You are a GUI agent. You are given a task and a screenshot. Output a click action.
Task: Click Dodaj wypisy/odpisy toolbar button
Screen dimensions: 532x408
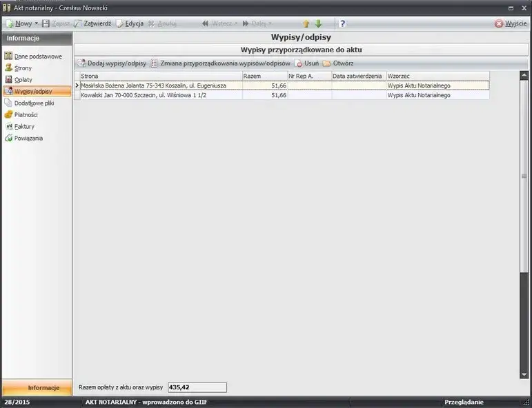112,63
